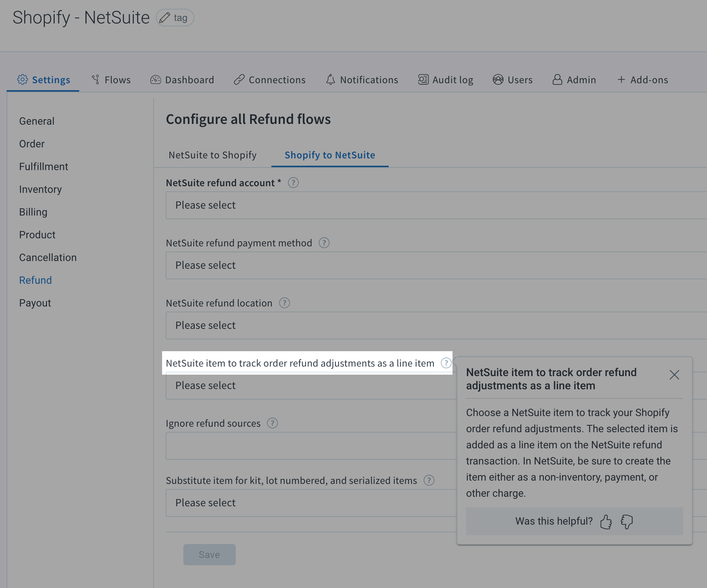
Task: Click the Dashboard gauge icon
Action: point(155,80)
